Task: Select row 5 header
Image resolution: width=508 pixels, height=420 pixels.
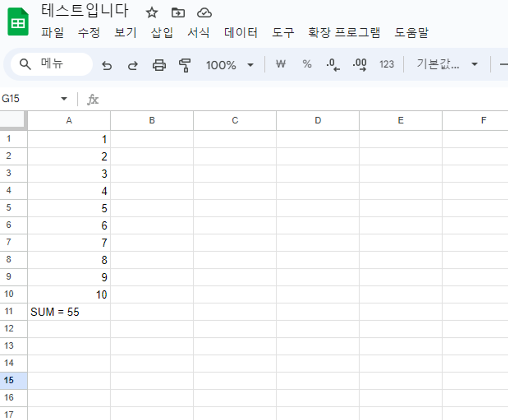Action: coord(13,208)
